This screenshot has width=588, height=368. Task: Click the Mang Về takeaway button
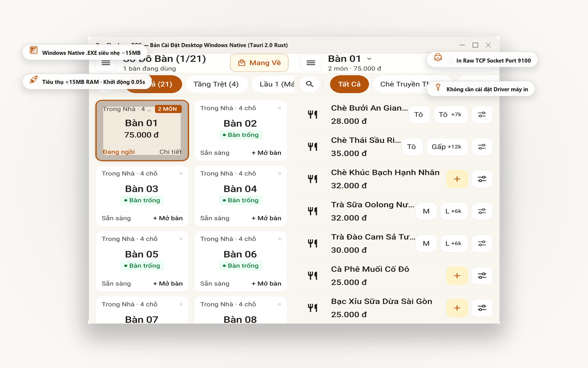click(x=259, y=63)
